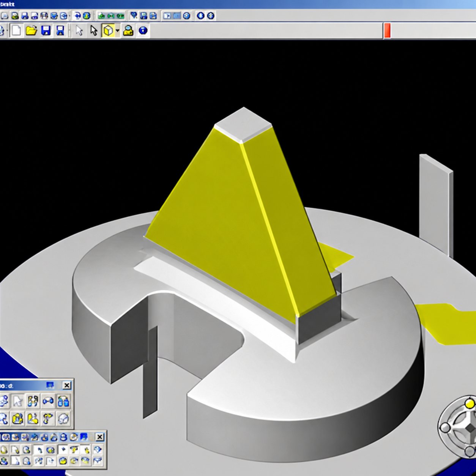
Task: Click the gray cube icon in upper palette
Action: 63,418
